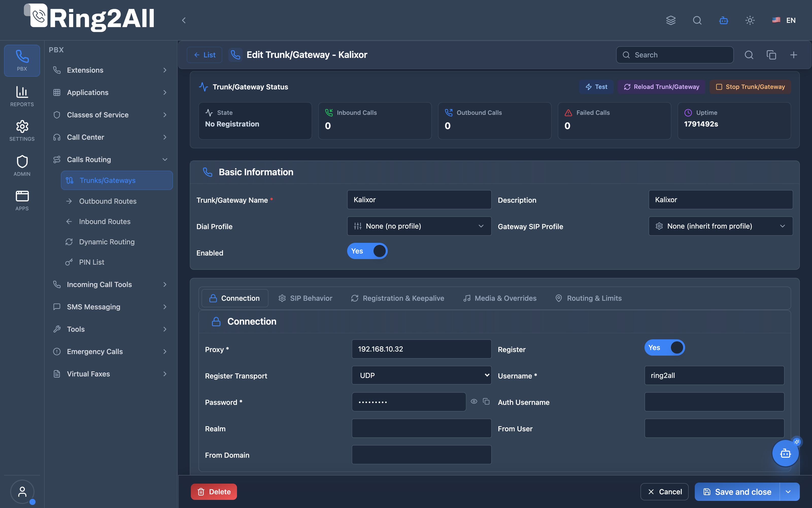Collapse the Calls Routing menu

pos(110,160)
